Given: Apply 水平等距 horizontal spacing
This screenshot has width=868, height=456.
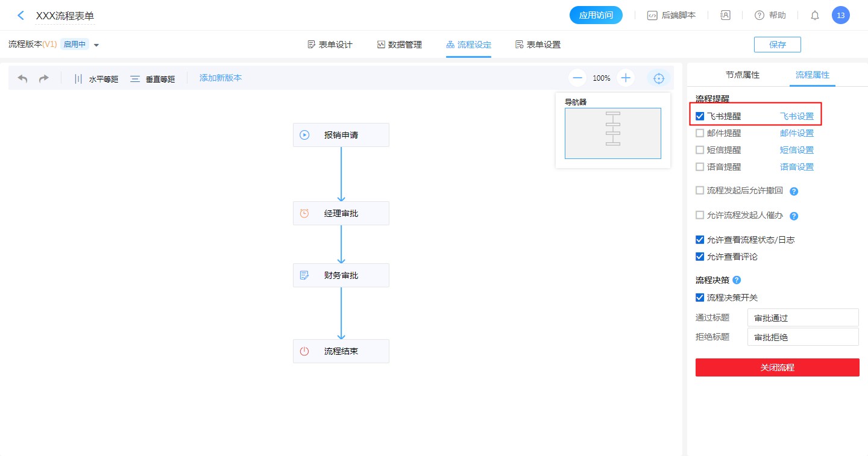Looking at the screenshot, I should 96,79.
